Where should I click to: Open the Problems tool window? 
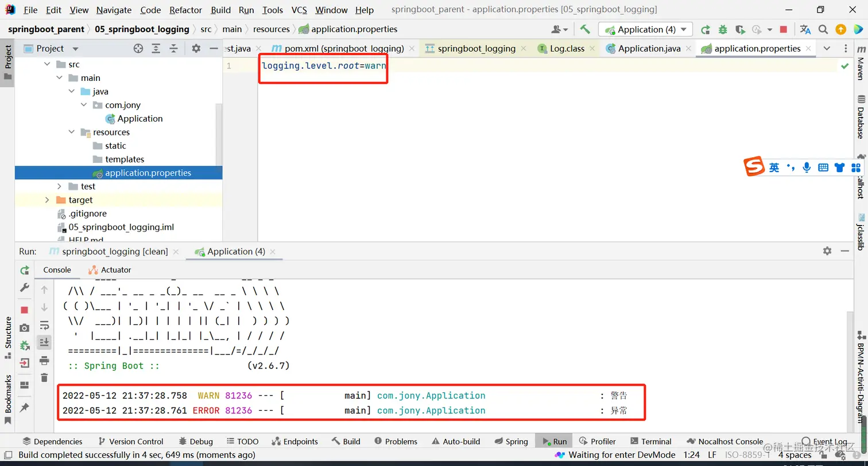[396, 441]
